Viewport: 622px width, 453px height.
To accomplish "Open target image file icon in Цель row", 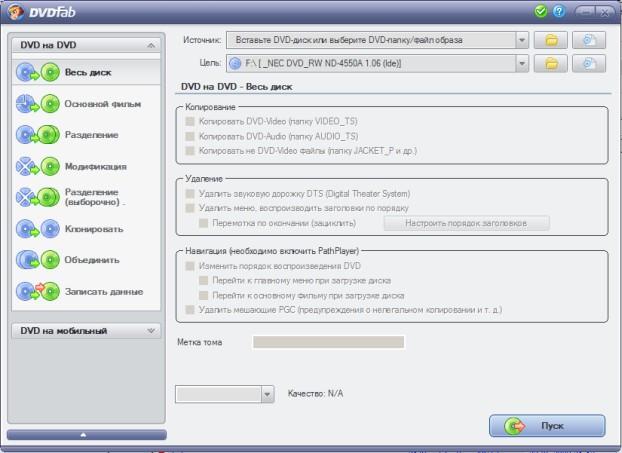I will [589, 63].
